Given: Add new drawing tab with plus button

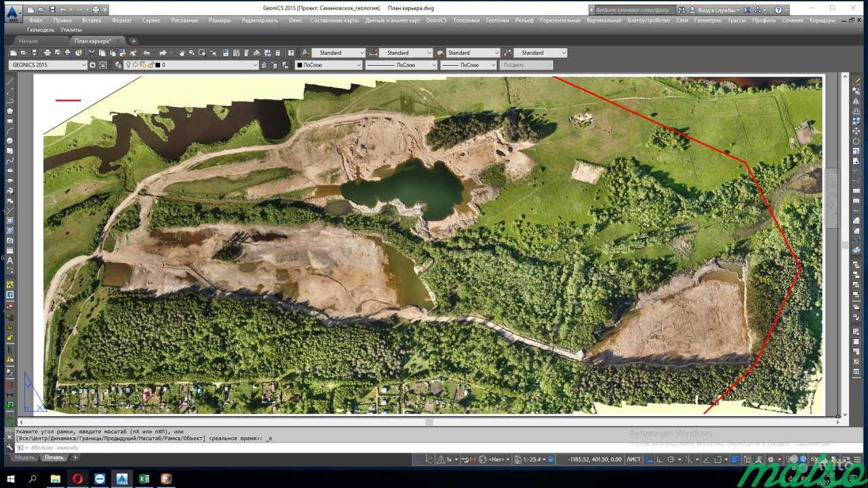Looking at the screenshot, I should (134, 41).
